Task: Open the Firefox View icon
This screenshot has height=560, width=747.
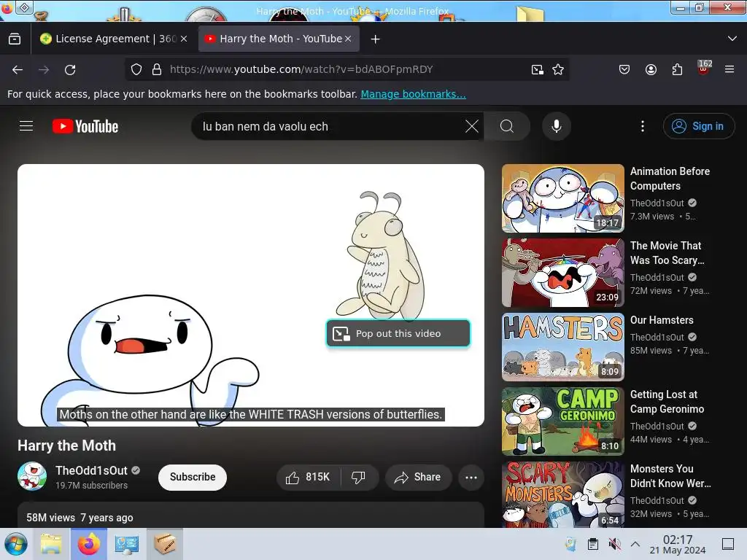Action: pyautogui.click(x=15, y=39)
